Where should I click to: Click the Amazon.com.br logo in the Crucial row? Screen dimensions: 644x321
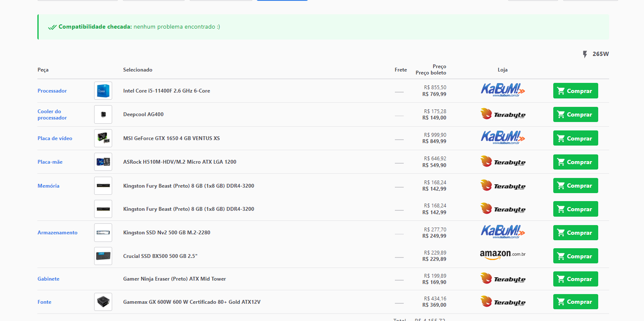click(503, 255)
